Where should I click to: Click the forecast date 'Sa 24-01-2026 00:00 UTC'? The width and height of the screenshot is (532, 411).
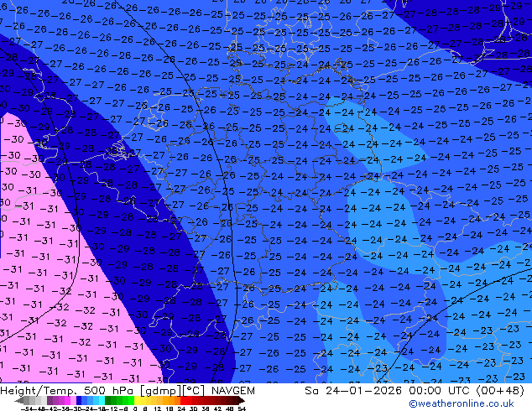pyautogui.click(x=388, y=391)
